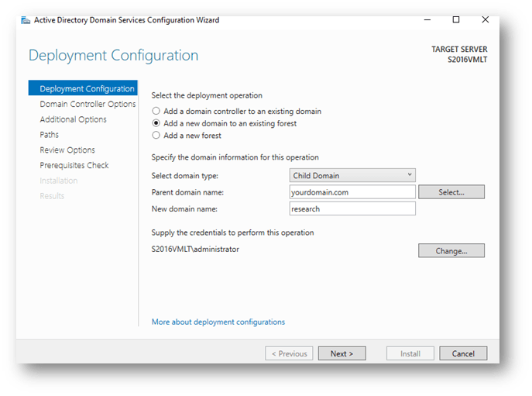Click the Cancel button
Viewport: 532px width, 396px height.
(x=463, y=353)
